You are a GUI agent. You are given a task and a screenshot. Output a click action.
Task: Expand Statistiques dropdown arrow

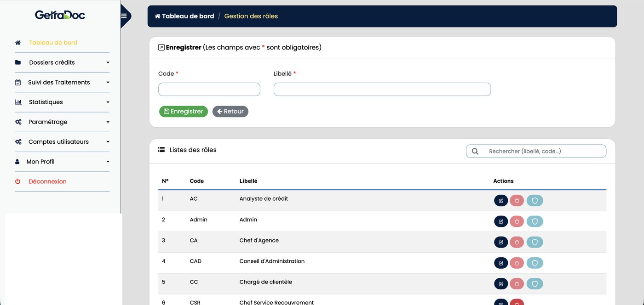pyautogui.click(x=108, y=102)
